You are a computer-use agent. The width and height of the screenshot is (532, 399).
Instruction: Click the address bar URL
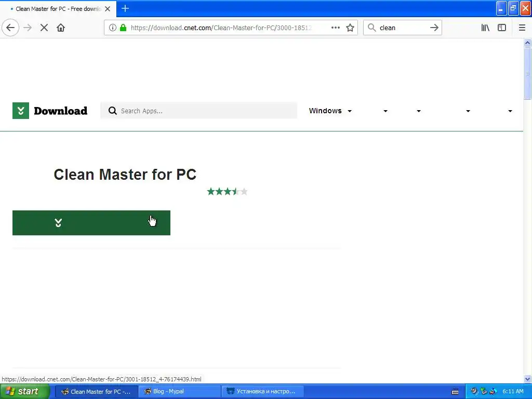[221, 28]
